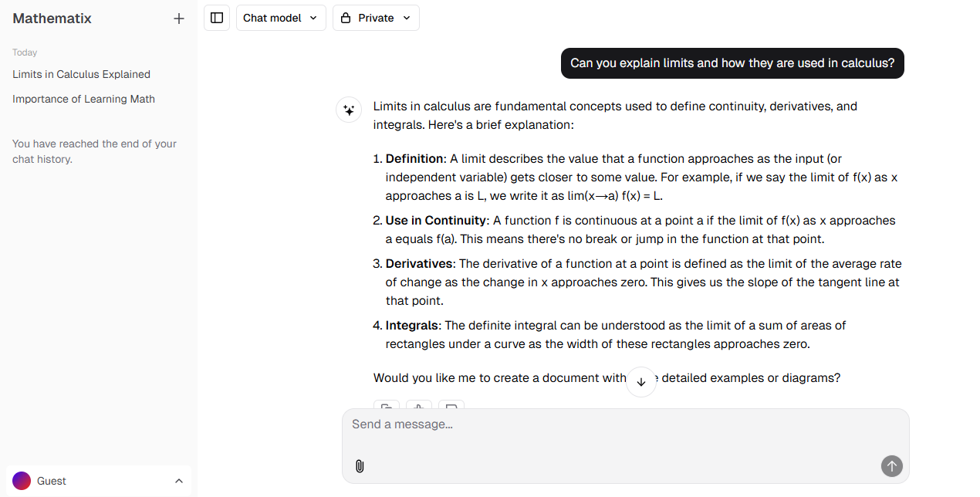
Task: Click the Mathematix title link
Action: [52, 19]
